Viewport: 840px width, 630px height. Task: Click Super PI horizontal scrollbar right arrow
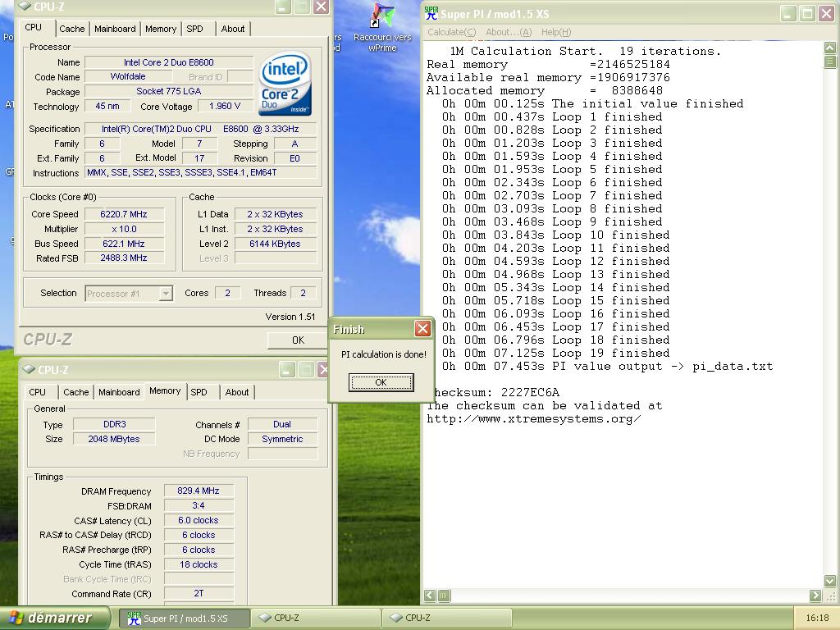tap(815, 596)
